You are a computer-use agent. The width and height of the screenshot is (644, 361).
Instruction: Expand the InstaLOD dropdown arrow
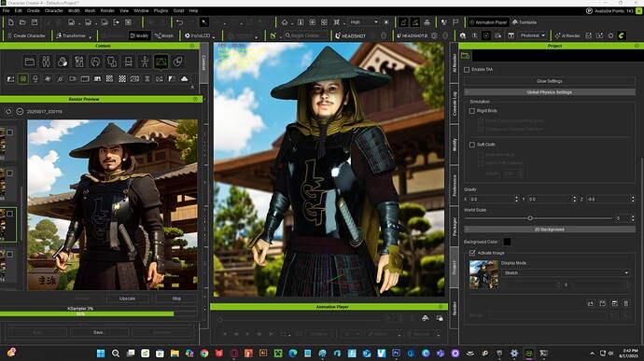[x=214, y=37]
